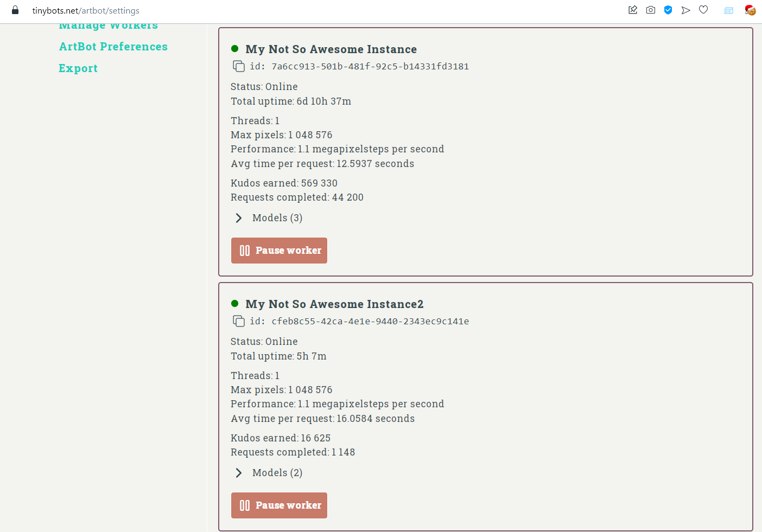Open Export in the sidebar
The image size is (762, 532).
78,68
